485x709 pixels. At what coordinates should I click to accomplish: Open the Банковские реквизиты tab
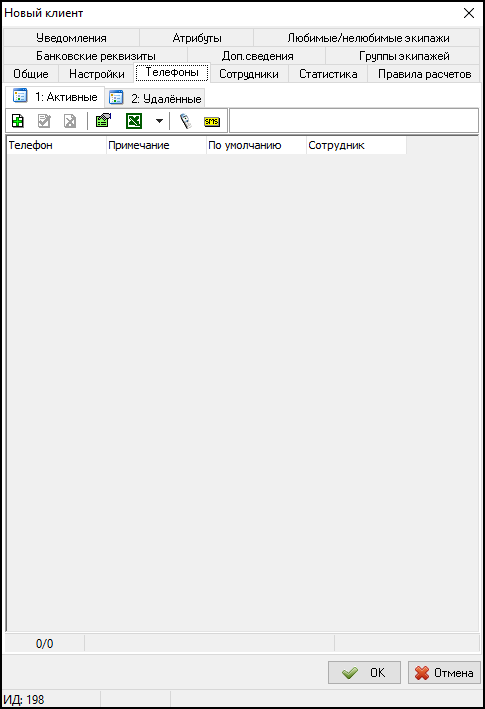tap(96, 56)
